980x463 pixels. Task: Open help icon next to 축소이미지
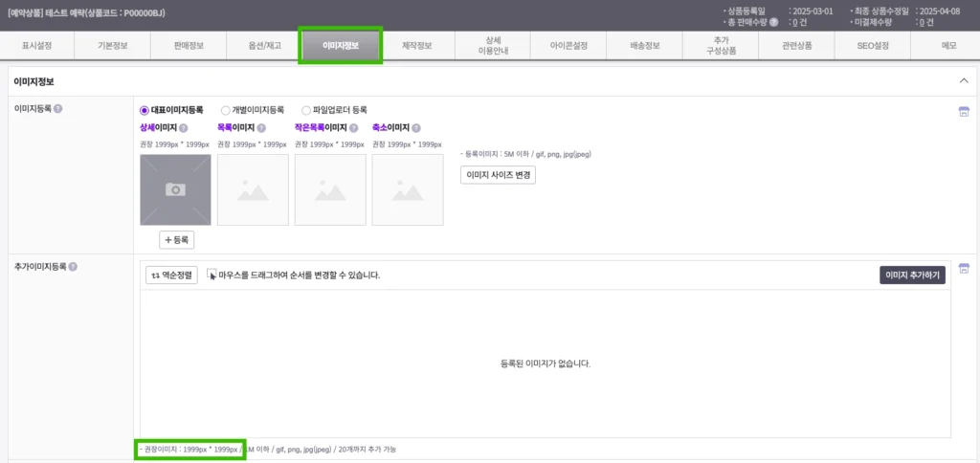pos(415,128)
